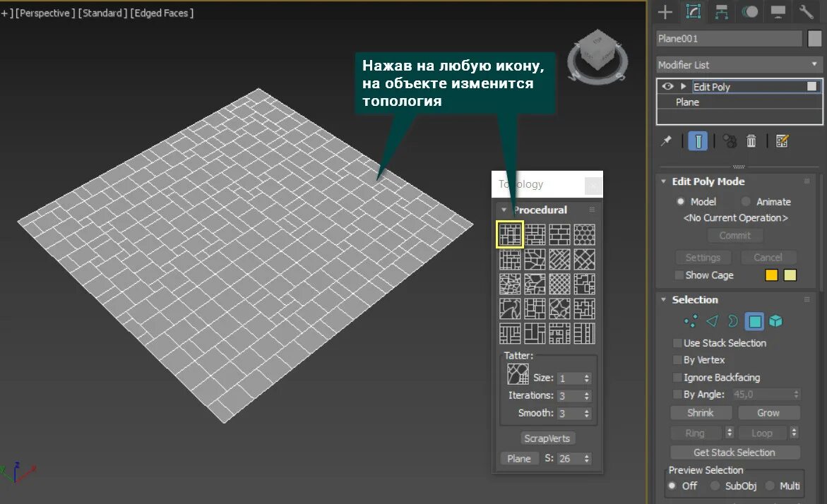Screen dimensions: 827x504
Task: Close the Topology floating window
Action: (593, 185)
